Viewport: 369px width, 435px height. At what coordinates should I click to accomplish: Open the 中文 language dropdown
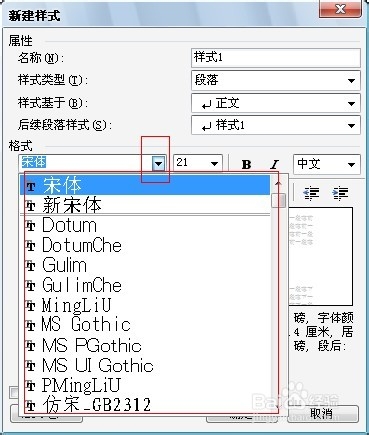coord(326,164)
